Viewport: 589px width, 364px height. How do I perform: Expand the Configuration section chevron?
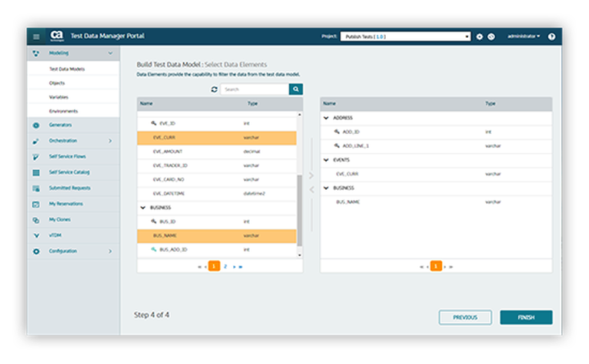point(111,251)
